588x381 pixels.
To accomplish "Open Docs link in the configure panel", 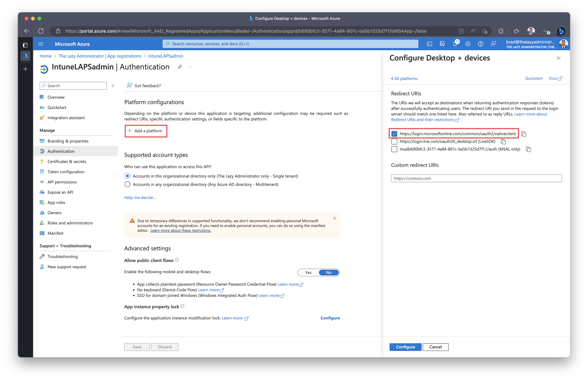I will 555,78.
